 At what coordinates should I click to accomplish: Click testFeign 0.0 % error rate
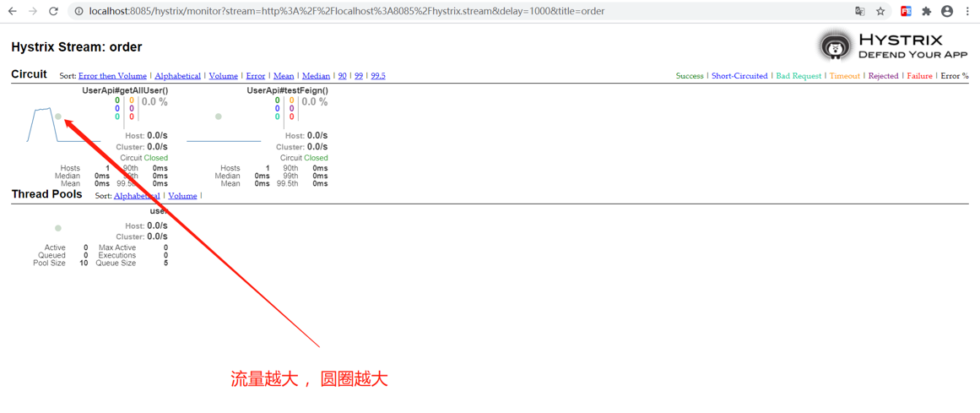(314, 102)
